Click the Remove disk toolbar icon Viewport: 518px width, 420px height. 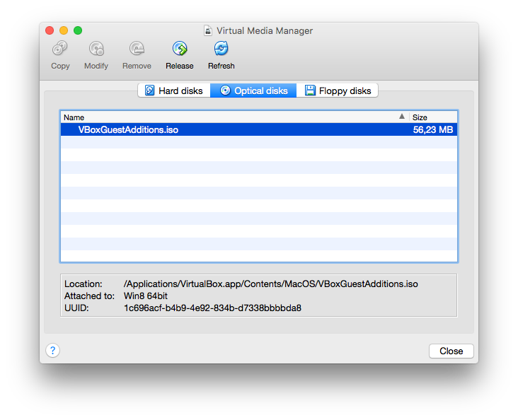(137, 49)
